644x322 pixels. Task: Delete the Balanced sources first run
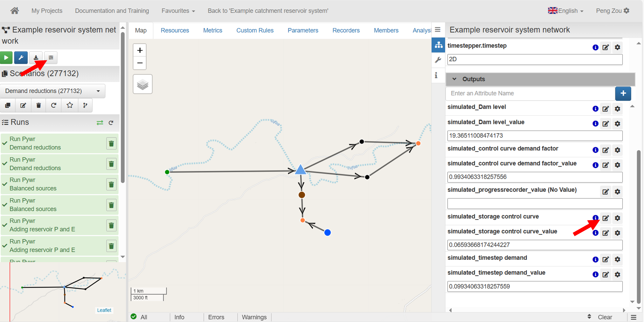click(x=111, y=185)
